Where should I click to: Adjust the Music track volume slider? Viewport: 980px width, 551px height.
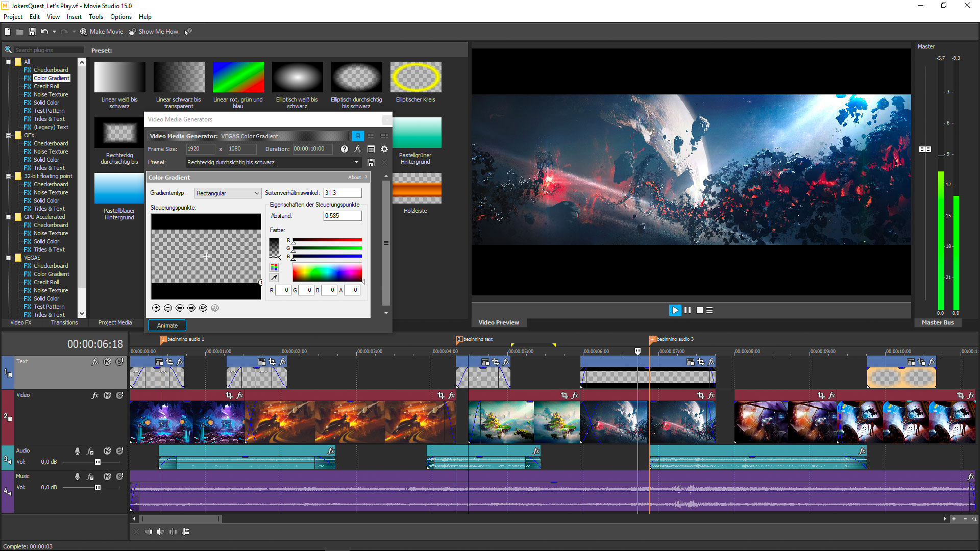coord(97,487)
